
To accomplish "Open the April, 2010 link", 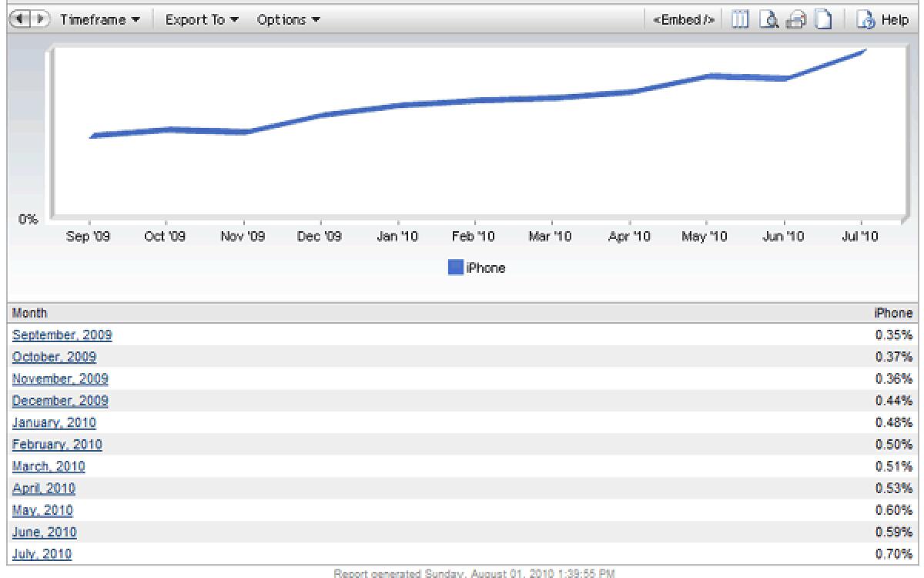I will tap(44, 489).
